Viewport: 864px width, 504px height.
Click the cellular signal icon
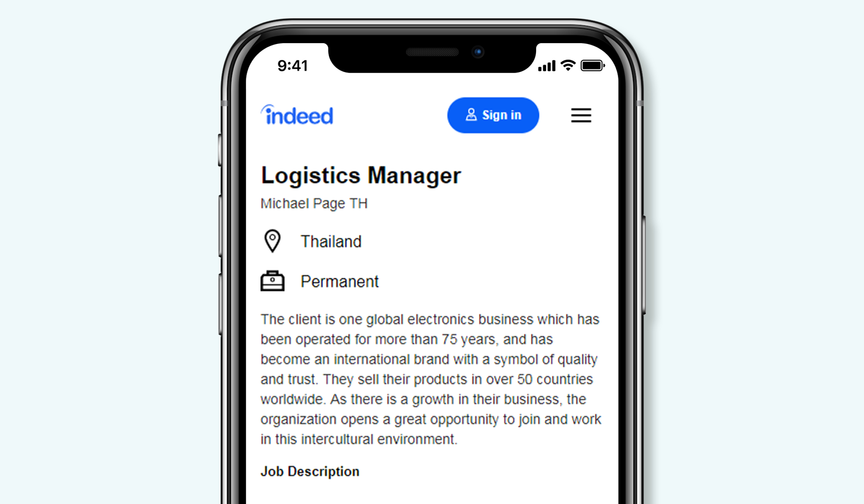click(544, 66)
